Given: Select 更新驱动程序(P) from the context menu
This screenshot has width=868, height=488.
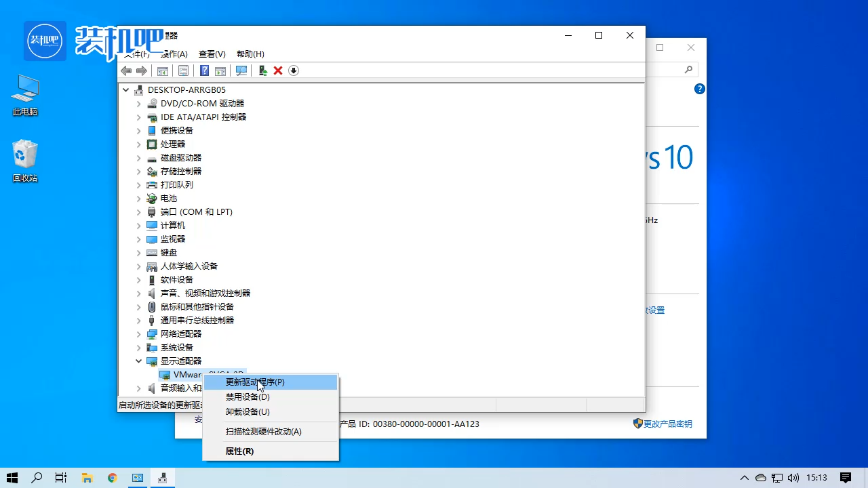Looking at the screenshot, I should pyautogui.click(x=255, y=382).
